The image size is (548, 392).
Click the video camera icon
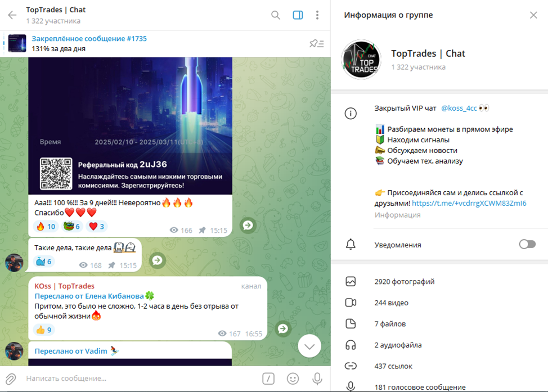[x=351, y=303]
